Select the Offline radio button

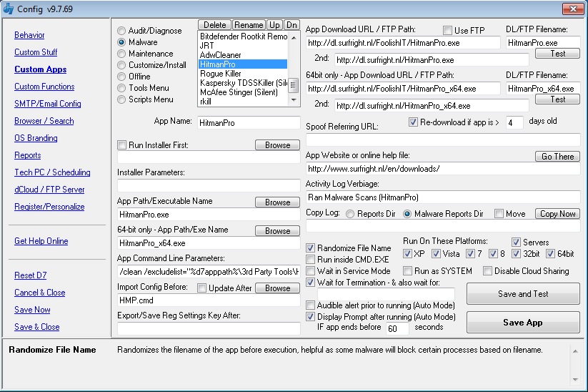coord(121,77)
